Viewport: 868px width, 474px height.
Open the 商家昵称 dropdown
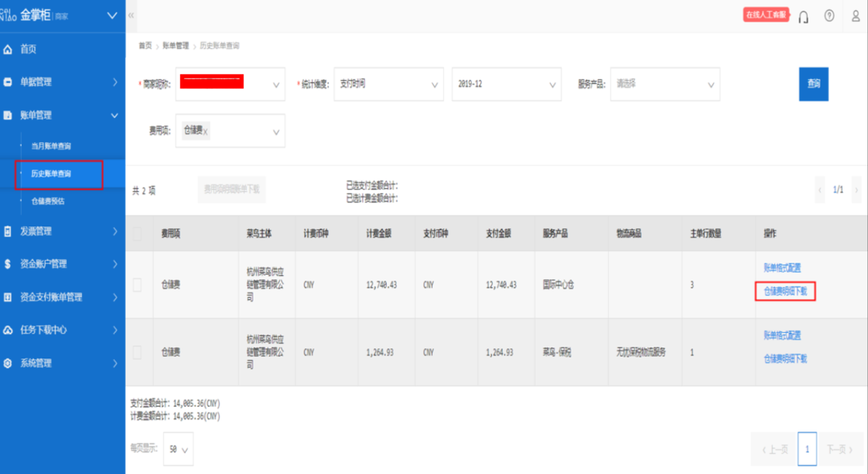230,84
